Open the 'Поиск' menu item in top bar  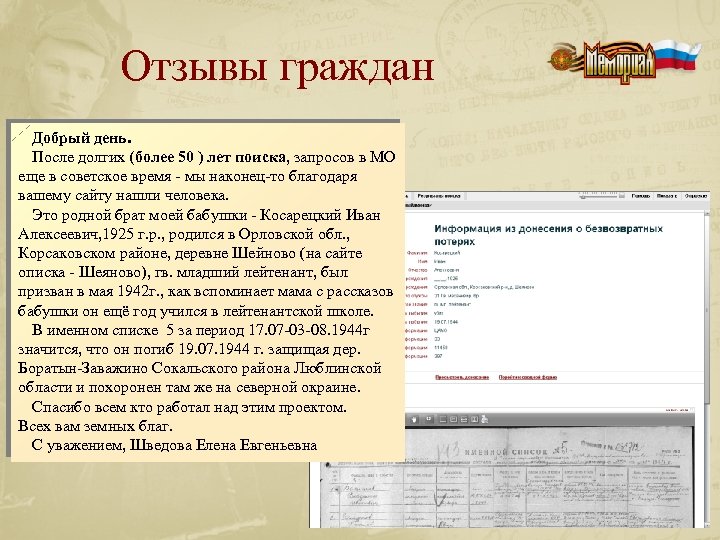coord(667,196)
